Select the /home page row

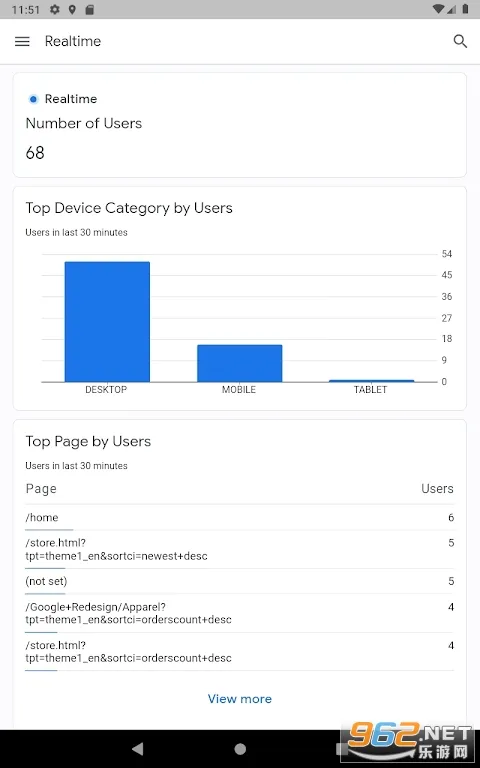240,518
